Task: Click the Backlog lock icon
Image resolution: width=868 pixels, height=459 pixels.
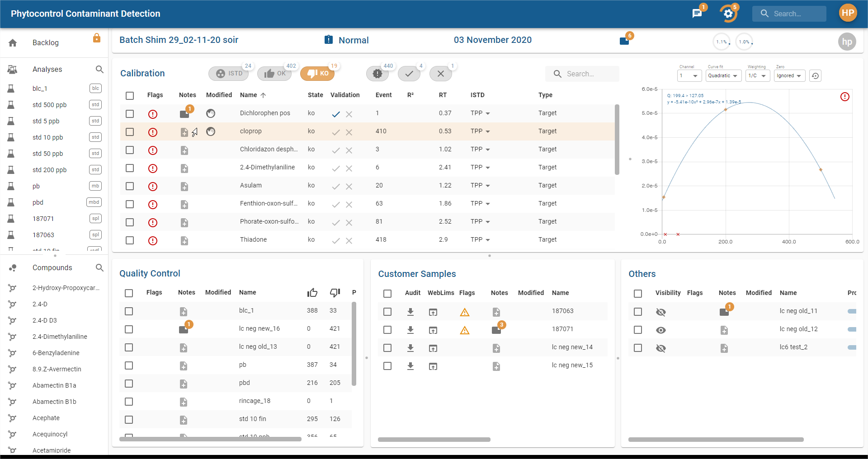Action: pyautogui.click(x=96, y=38)
